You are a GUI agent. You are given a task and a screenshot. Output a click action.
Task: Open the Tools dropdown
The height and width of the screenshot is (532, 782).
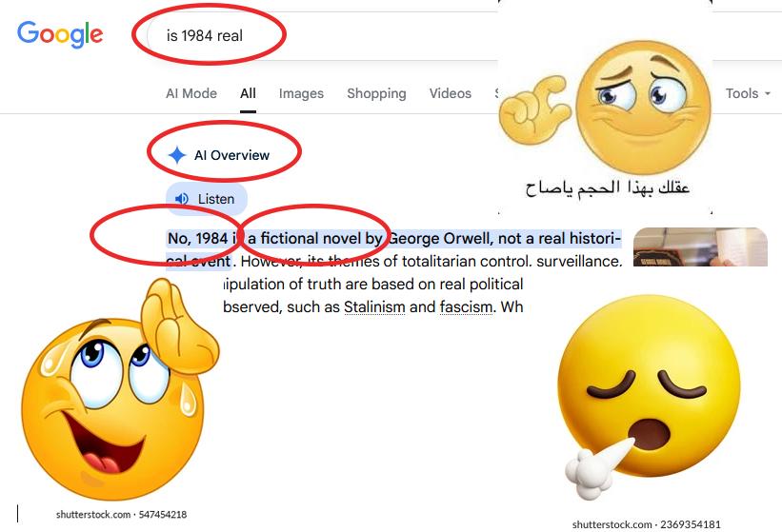point(748,93)
